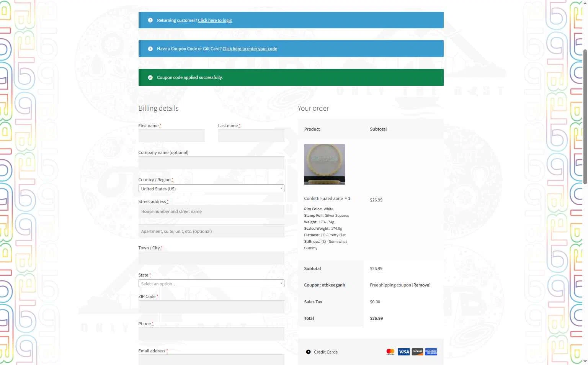The height and width of the screenshot is (365, 588).
Task: Focus the Town / City input field
Action: click(x=211, y=258)
